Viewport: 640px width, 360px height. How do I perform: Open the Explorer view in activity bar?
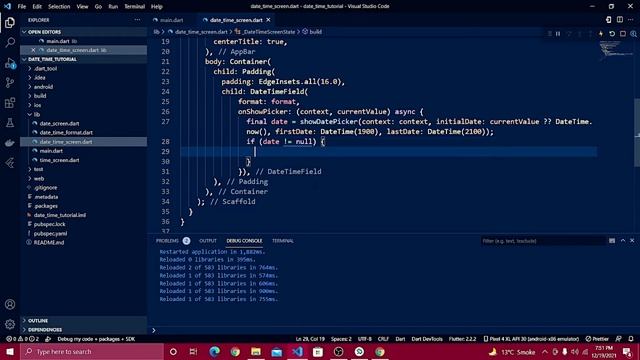point(10,22)
